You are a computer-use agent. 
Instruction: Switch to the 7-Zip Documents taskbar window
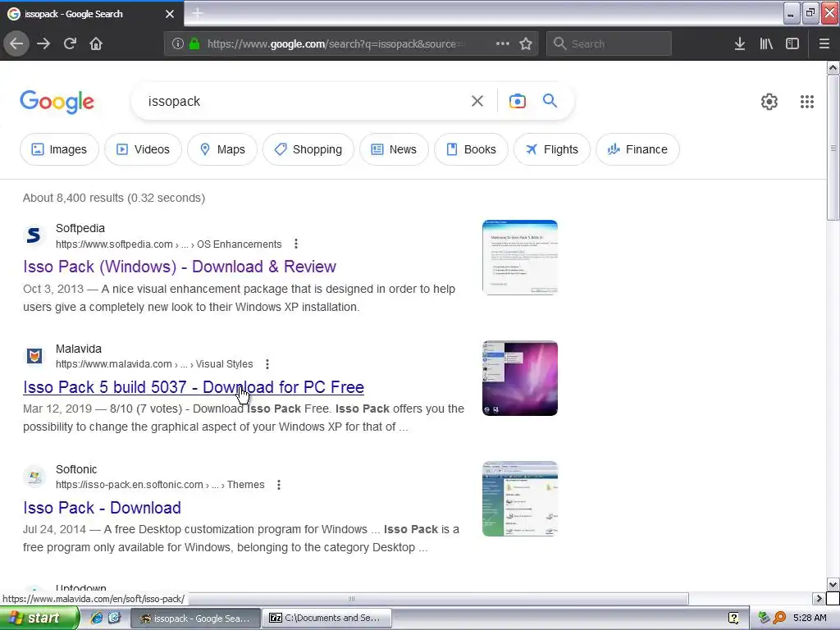tap(326, 619)
